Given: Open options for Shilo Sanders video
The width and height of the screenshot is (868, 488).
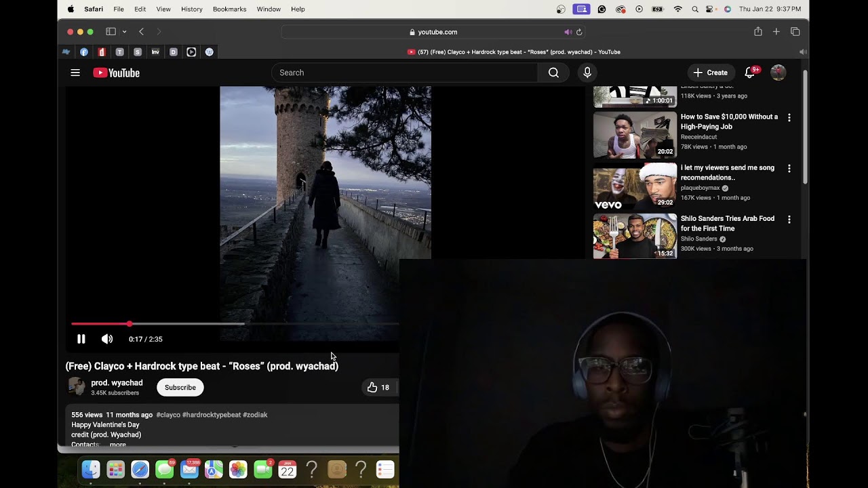Looking at the screenshot, I should [x=789, y=220].
